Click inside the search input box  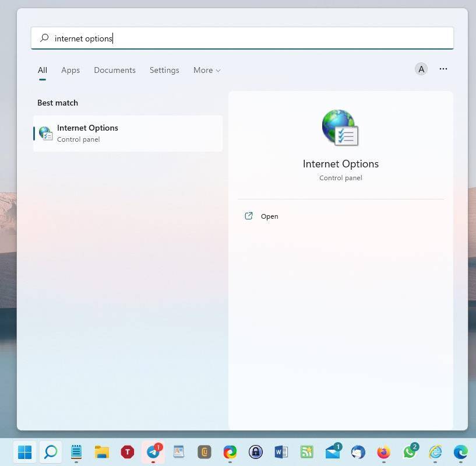[242, 38]
